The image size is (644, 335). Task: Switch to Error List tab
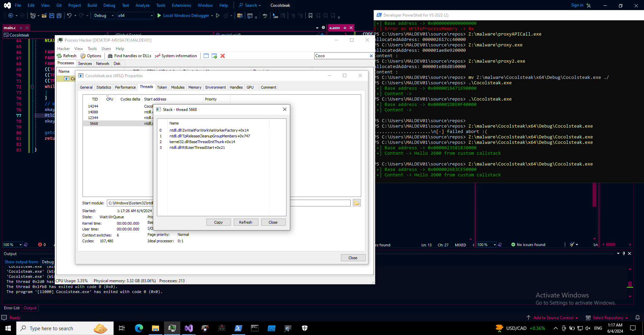click(x=12, y=308)
